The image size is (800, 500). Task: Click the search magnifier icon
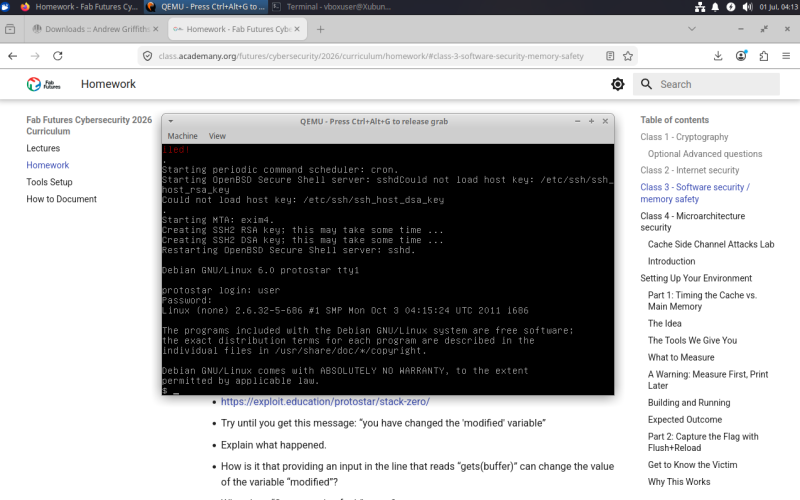click(x=646, y=84)
